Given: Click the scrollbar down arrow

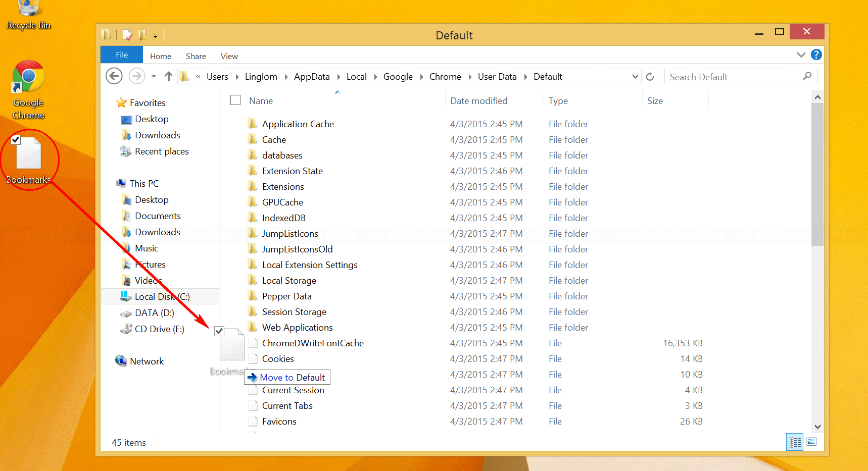Looking at the screenshot, I should click(x=817, y=427).
